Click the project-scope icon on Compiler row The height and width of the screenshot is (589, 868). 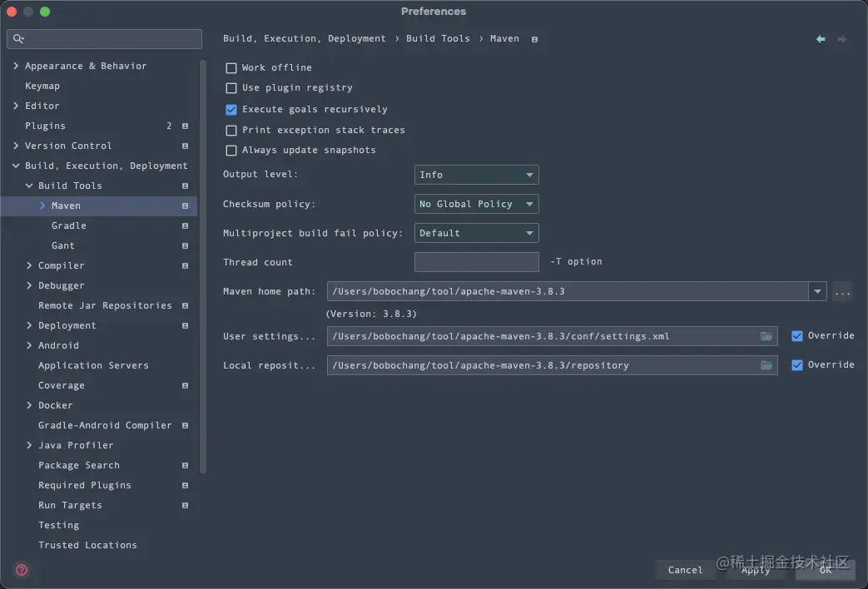[185, 265]
